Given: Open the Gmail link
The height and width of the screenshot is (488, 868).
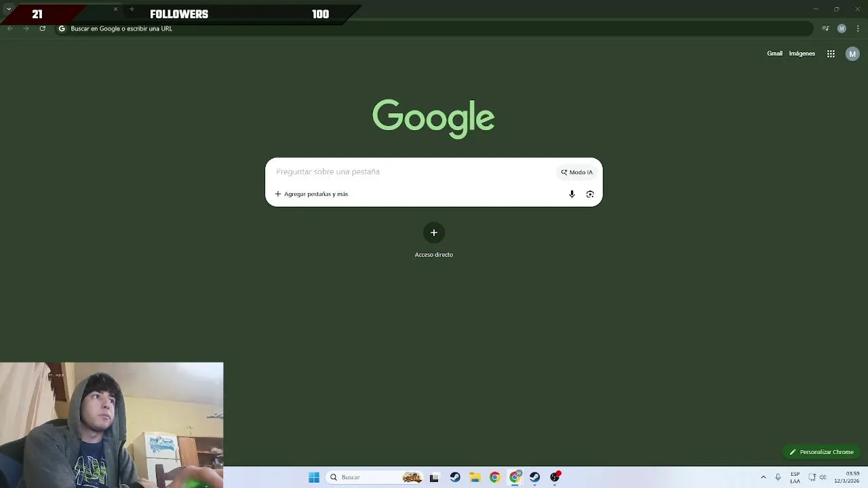Looking at the screenshot, I should 774,54.
